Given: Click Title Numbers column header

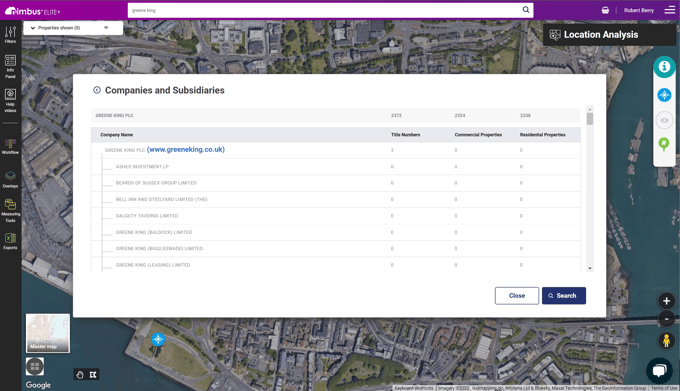Looking at the screenshot, I should (x=405, y=135).
